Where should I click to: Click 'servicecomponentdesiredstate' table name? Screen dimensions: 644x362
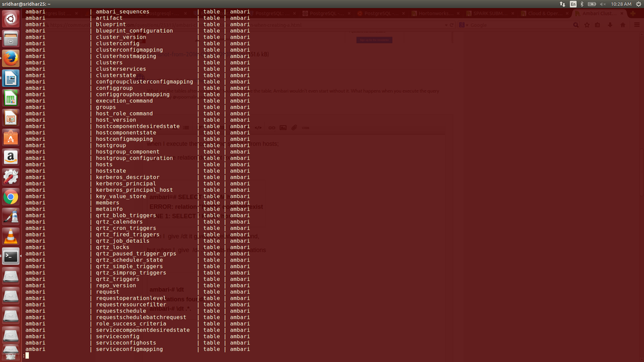coord(142,330)
